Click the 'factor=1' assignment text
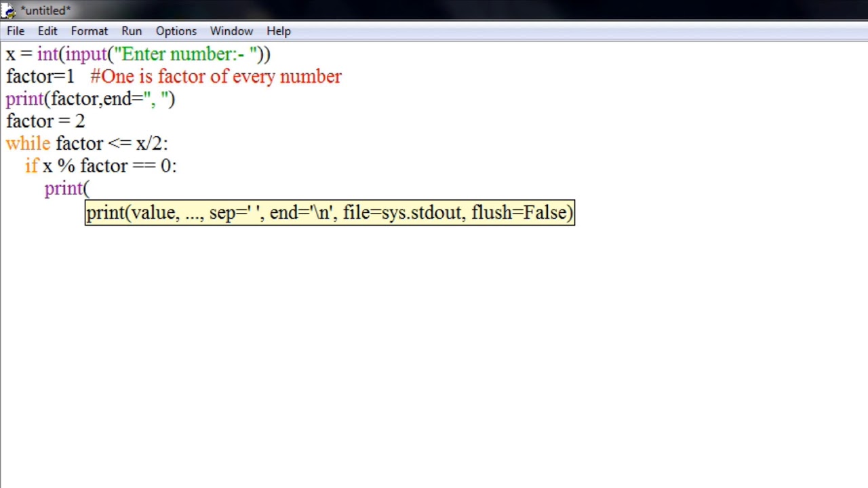Screen dimensions: 868x488 click(40, 77)
